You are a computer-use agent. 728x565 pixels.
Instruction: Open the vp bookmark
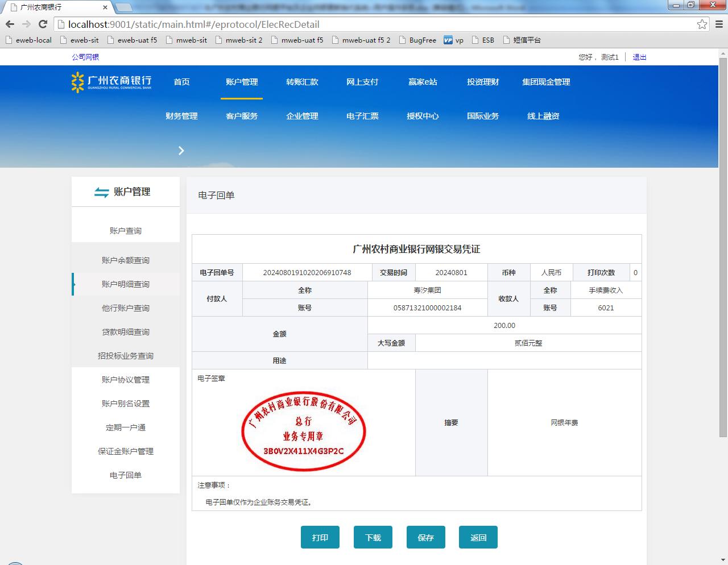click(x=453, y=40)
